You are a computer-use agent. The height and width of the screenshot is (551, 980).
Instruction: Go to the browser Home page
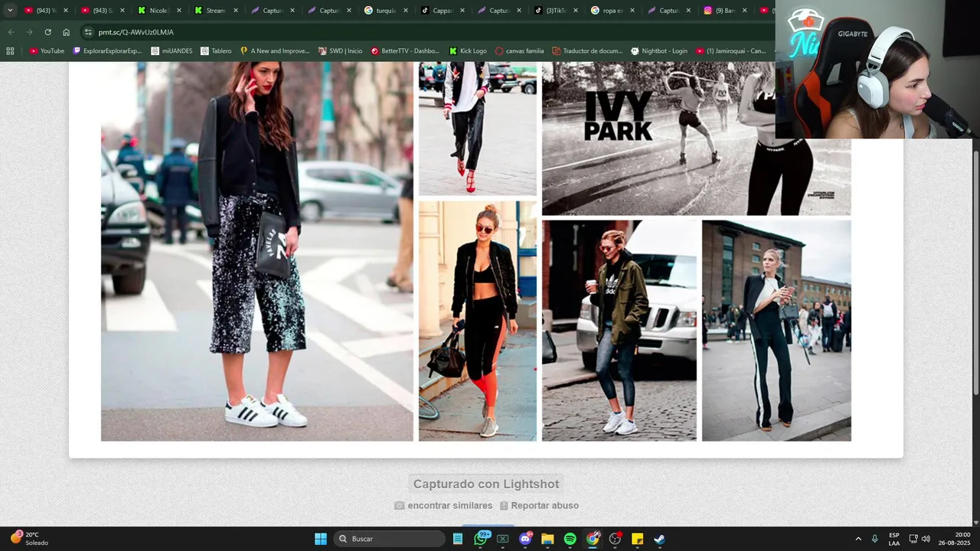point(66,32)
